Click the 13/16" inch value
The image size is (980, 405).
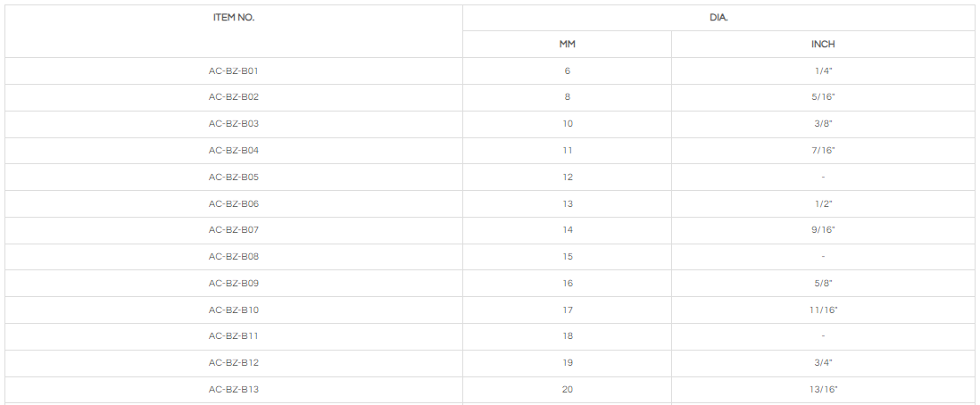pos(823,389)
